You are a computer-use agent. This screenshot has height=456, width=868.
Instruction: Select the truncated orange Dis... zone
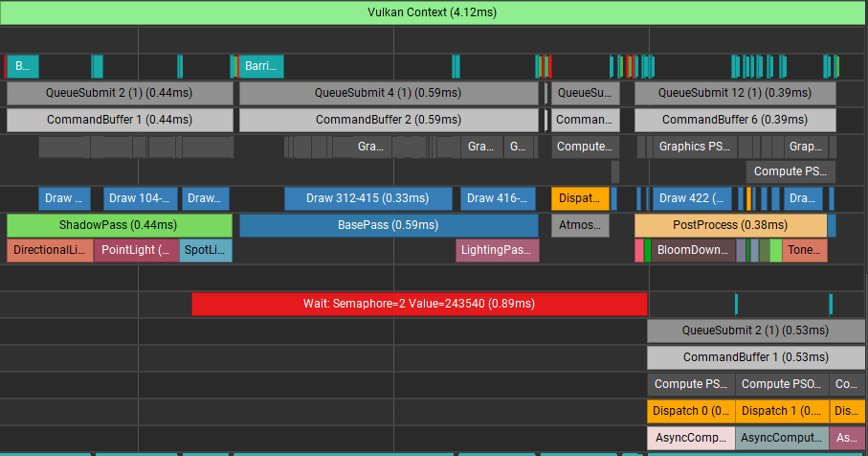847,411
